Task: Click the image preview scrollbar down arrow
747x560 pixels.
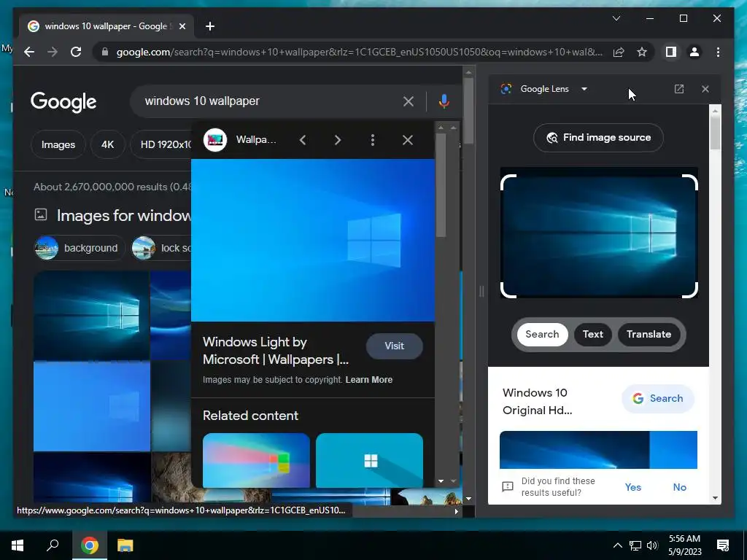Action: (441, 481)
